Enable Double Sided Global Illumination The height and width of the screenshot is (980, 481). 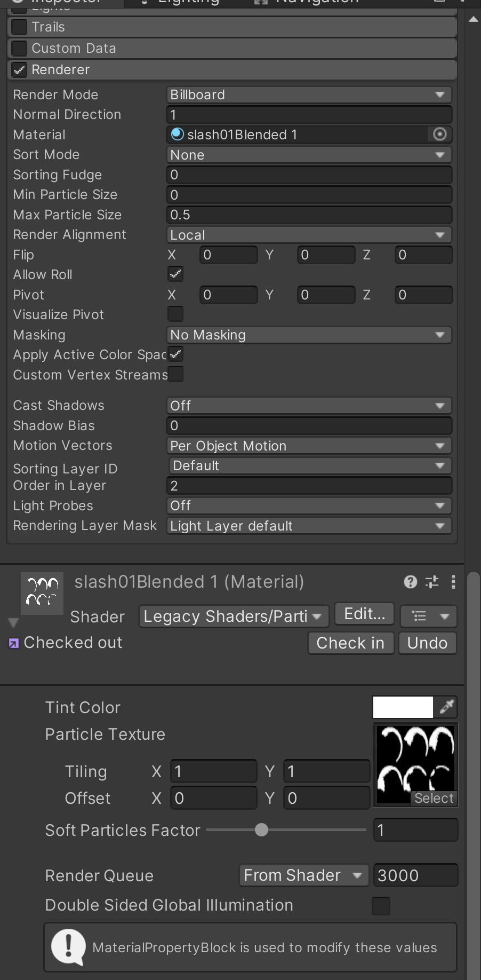click(381, 906)
